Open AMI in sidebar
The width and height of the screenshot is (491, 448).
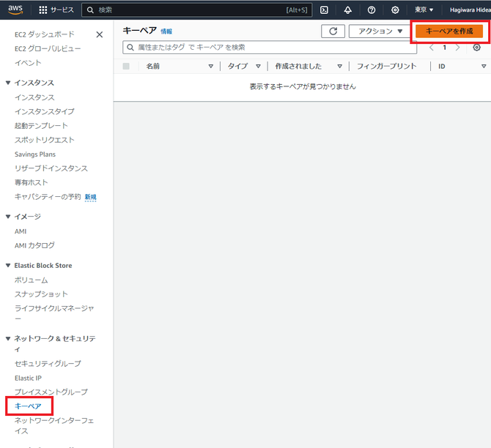point(21,231)
